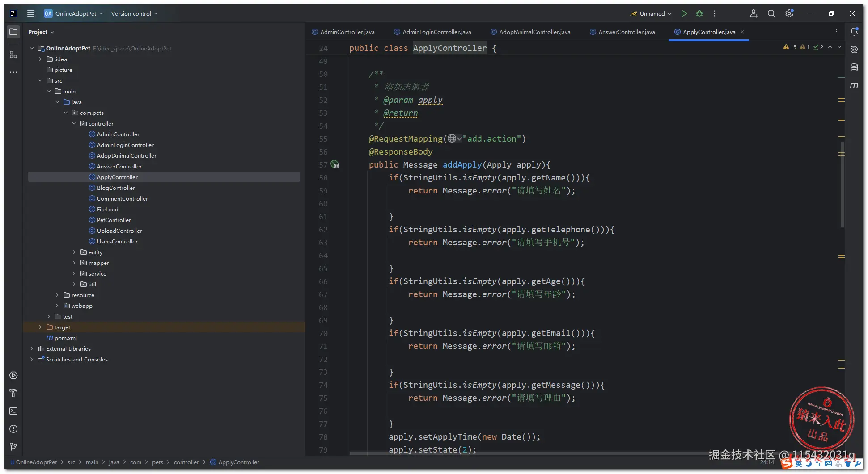Open the Unnamed run configuration dropdown

point(651,13)
